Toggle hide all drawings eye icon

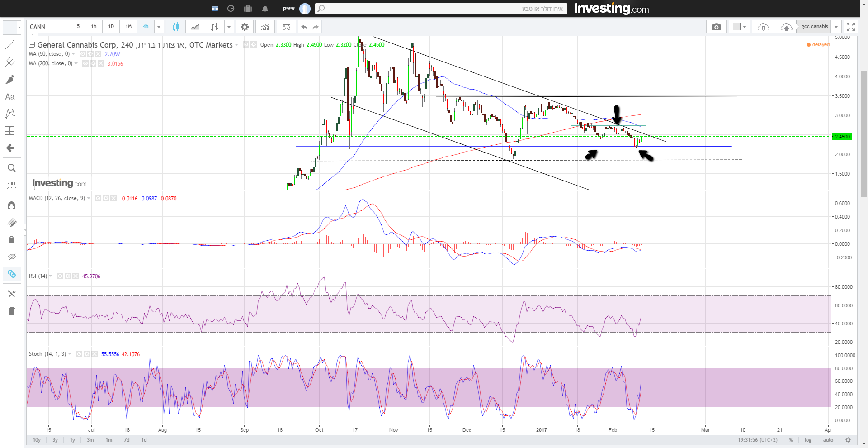12,257
